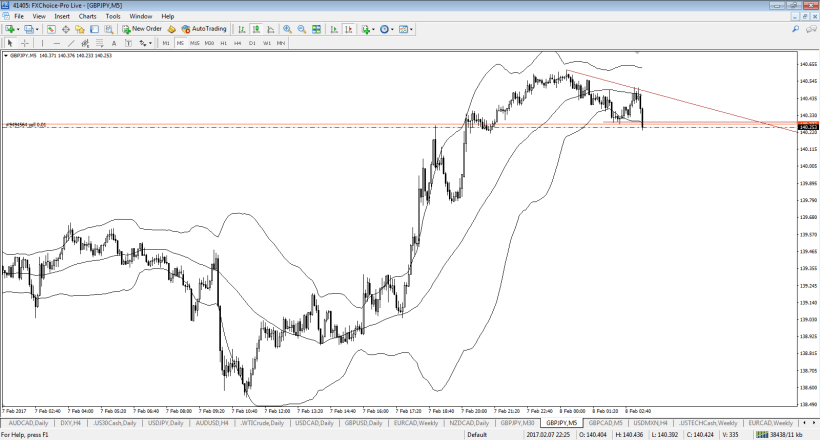Open MetaEditor from the toolbar

click(x=172, y=29)
